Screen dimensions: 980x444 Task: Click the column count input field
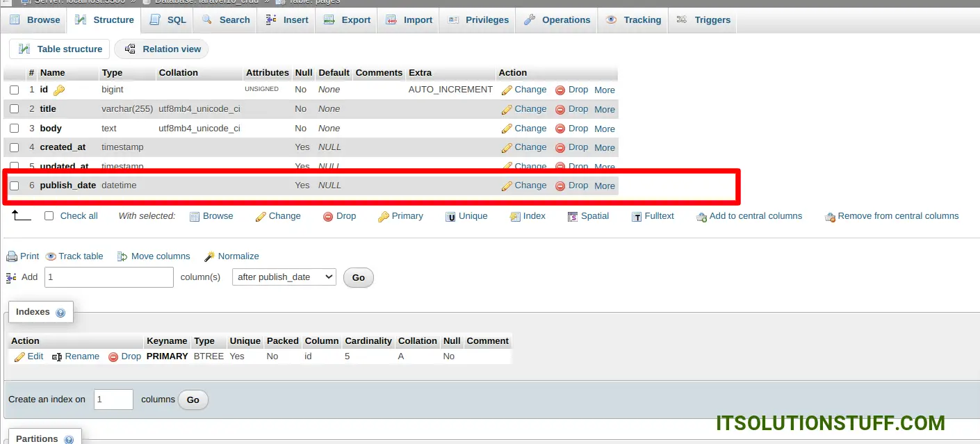coord(108,277)
